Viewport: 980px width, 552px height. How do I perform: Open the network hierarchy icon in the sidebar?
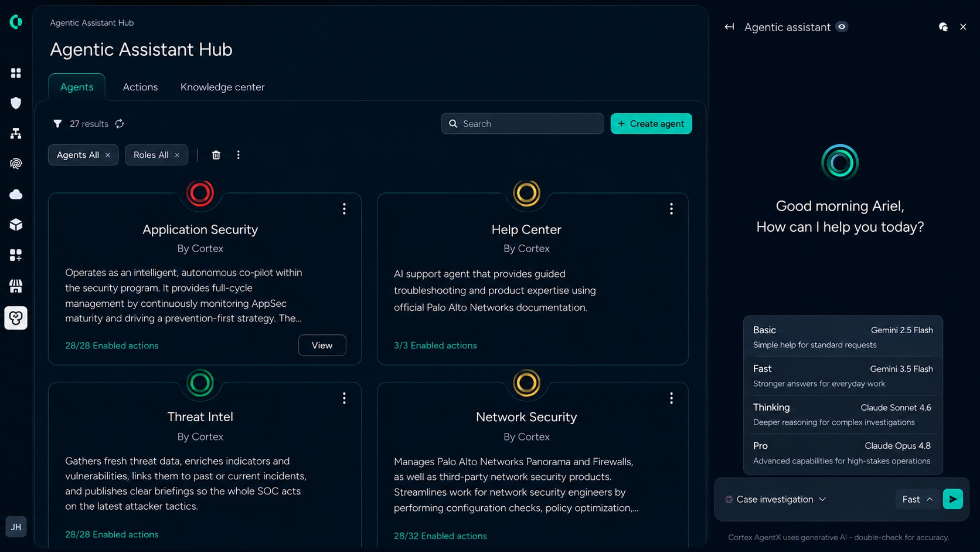[x=16, y=134]
